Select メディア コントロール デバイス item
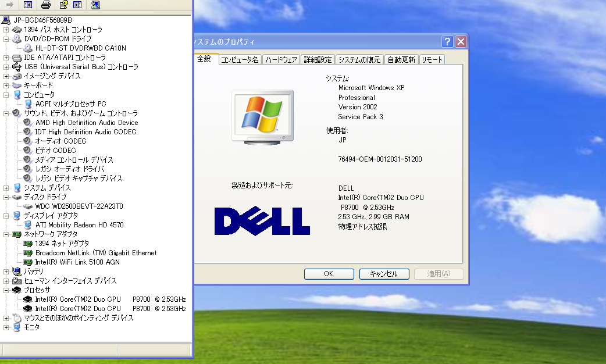Image resolution: width=606 pixels, height=364 pixels. coord(74,160)
